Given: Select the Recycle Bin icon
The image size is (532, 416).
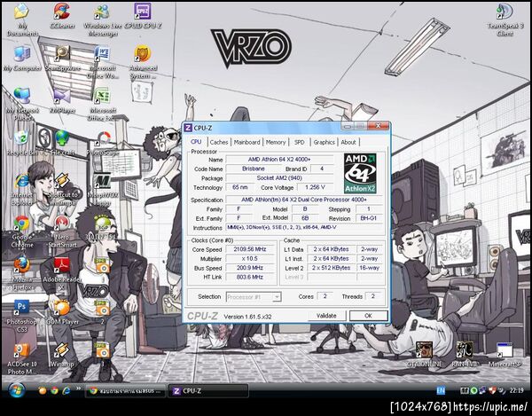Looking at the screenshot, I should (22, 143).
